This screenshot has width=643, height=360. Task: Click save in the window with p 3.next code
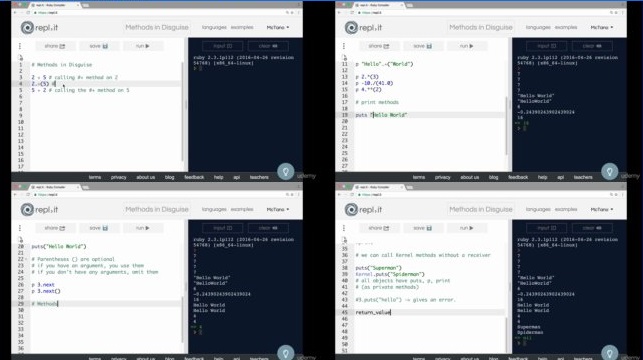[x=99, y=228]
